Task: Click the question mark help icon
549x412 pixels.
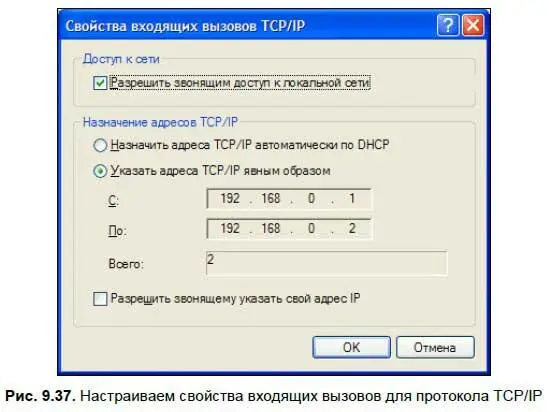Action: click(x=448, y=25)
